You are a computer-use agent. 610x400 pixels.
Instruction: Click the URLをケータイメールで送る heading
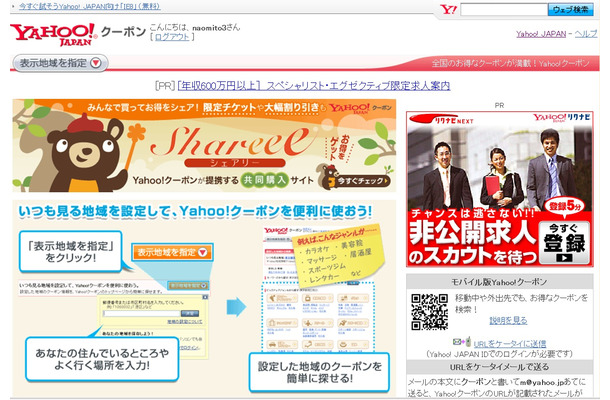[500, 367]
